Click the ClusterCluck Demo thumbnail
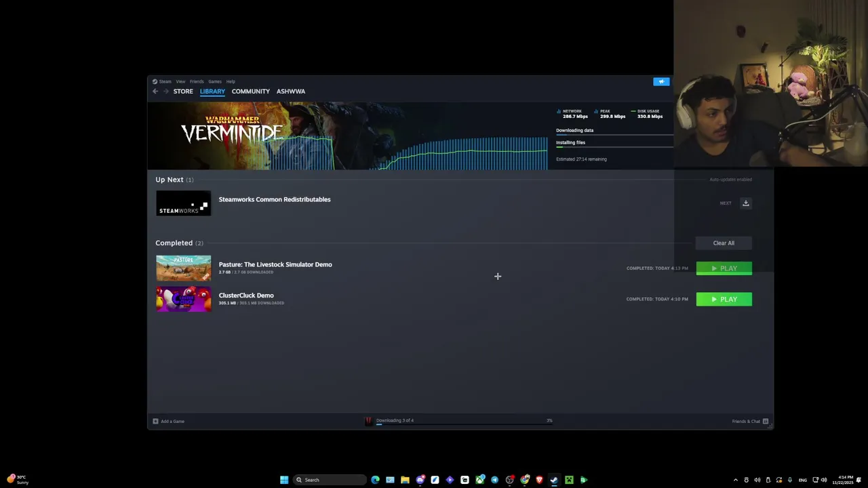This screenshot has width=868, height=488. pyautogui.click(x=183, y=299)
